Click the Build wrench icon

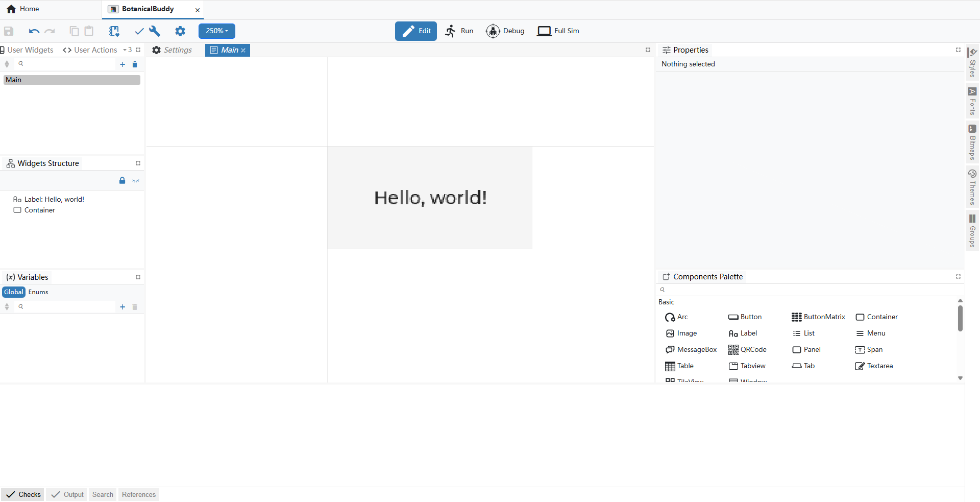pyautogui.click(x=155, y=31)
